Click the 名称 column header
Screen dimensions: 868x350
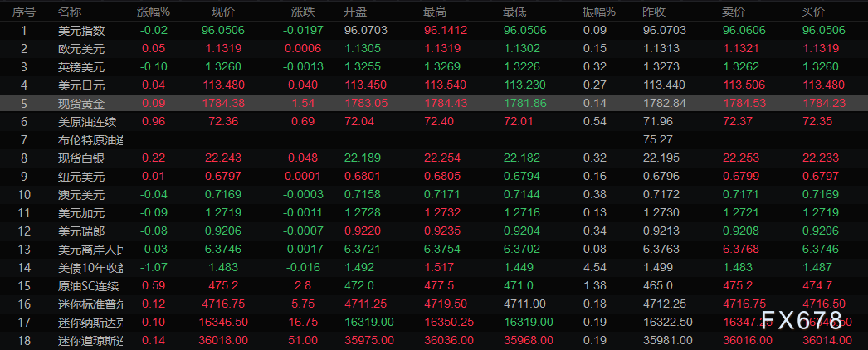(70, 12)
